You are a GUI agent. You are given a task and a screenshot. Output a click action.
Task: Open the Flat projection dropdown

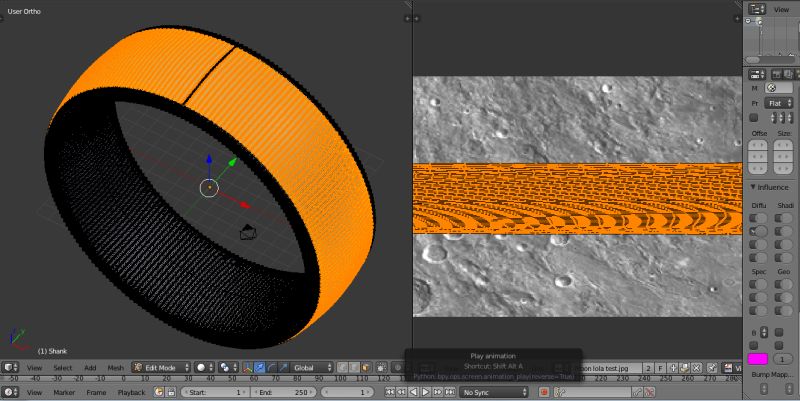pos(778,103)
